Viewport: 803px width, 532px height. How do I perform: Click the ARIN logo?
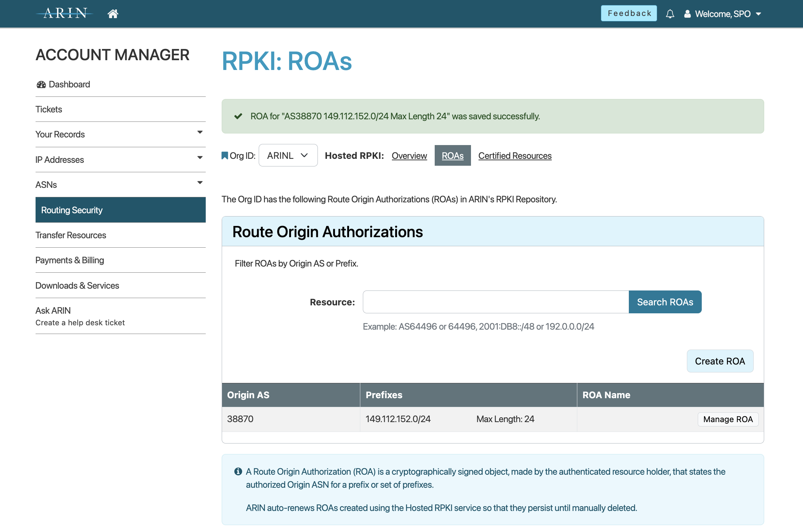click(65, 13)
